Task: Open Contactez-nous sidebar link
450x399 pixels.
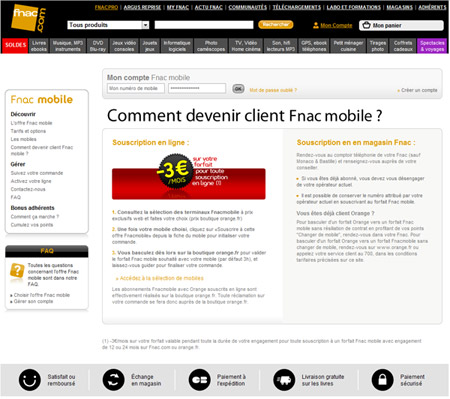Action: point(28,189)
